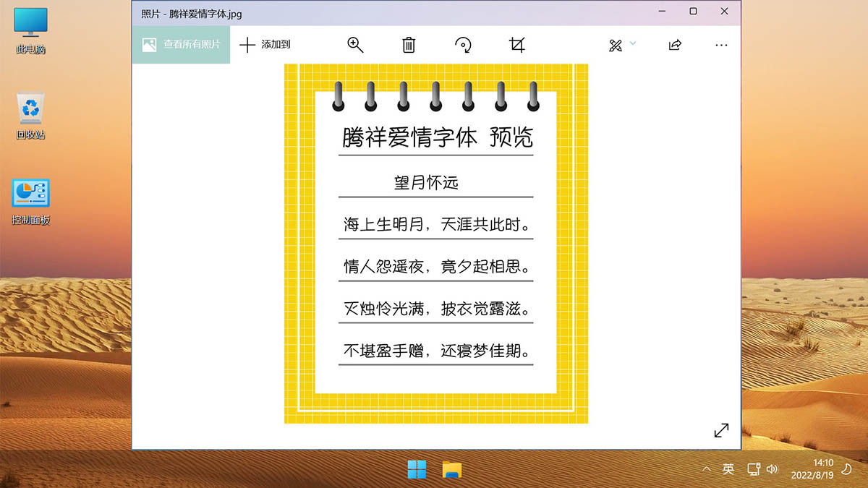The image size is (868, 488).
Task: Minimize the Photos window
Action: [661, 12]
